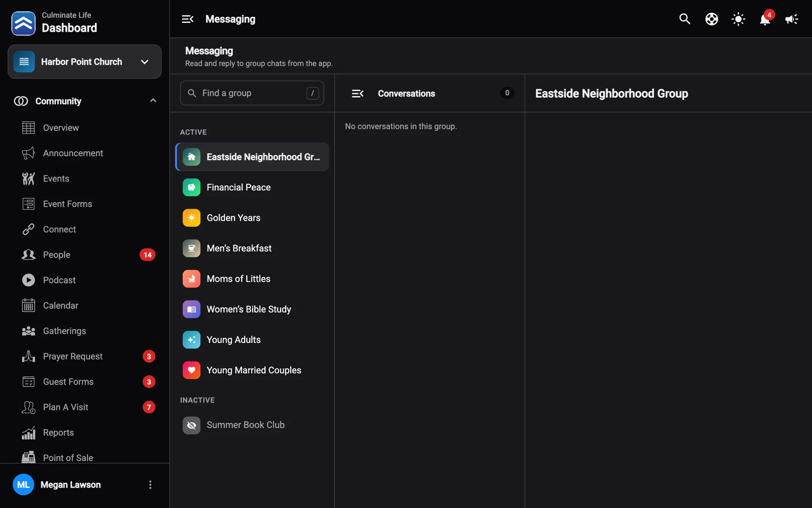Collapse the sidebar using the top menu toggle
The image size is (812, 508).
[187, 19]
